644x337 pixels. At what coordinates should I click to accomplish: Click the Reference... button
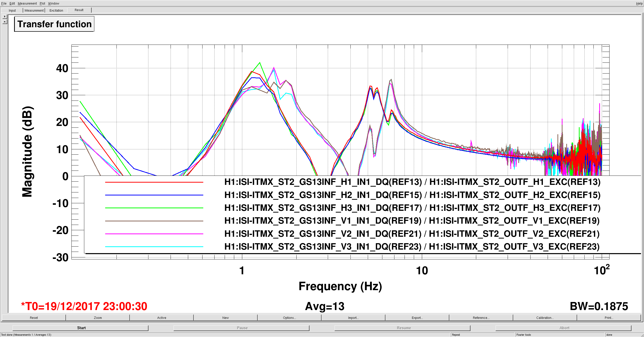coord(481,318)
